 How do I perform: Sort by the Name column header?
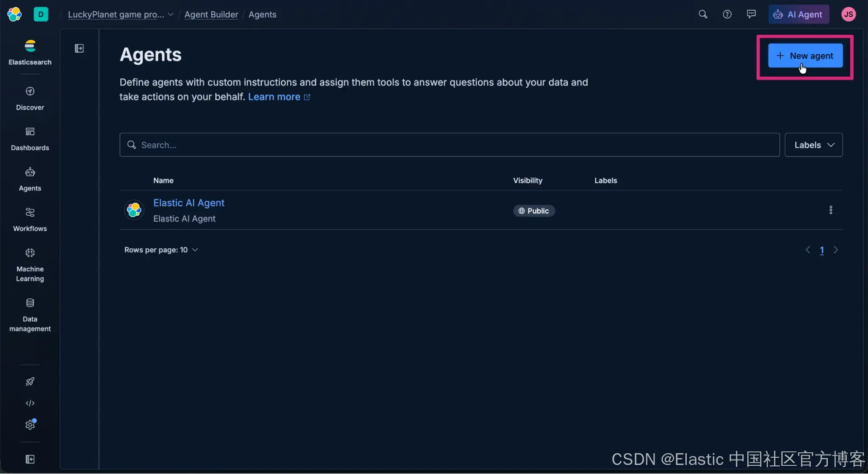click(x=163, y=180)
